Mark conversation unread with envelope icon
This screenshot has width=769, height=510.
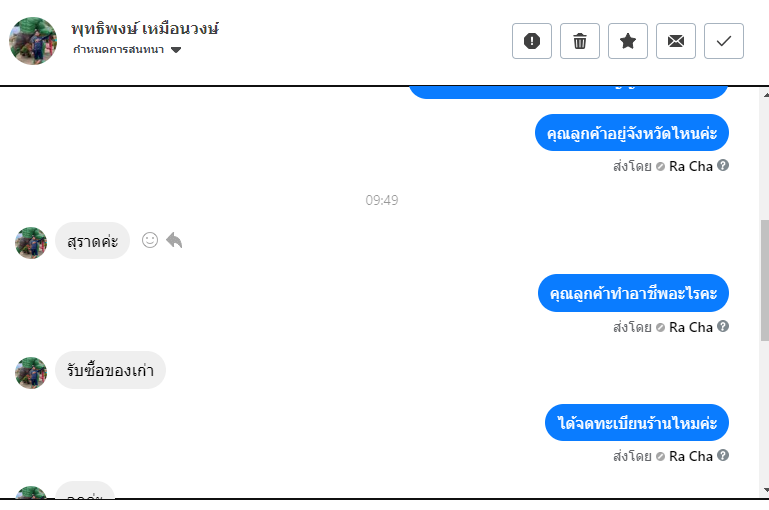tap(676, 41)
